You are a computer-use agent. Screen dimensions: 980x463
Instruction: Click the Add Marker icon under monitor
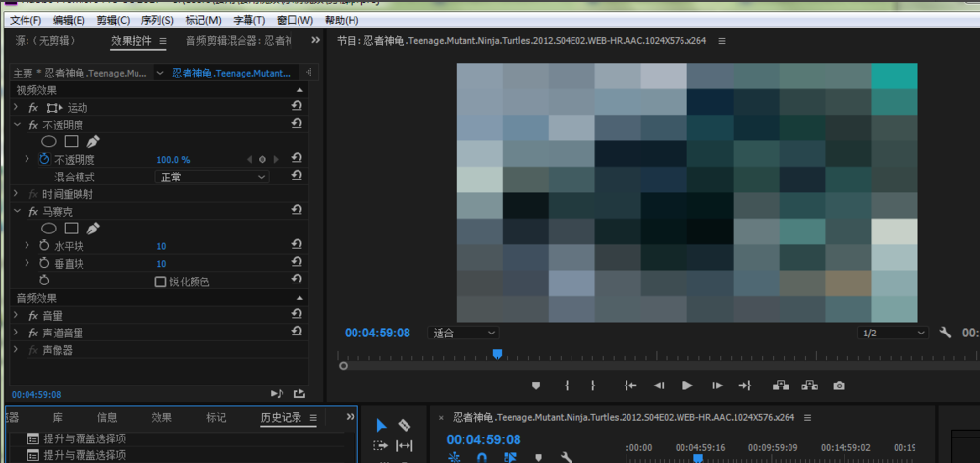(x=536, y=386)
